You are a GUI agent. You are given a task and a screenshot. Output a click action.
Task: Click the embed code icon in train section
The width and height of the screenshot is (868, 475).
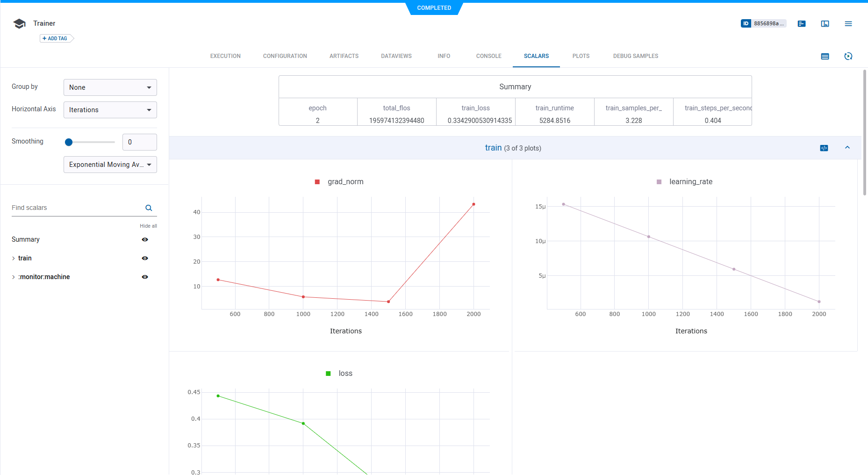[x=824, y=148]
